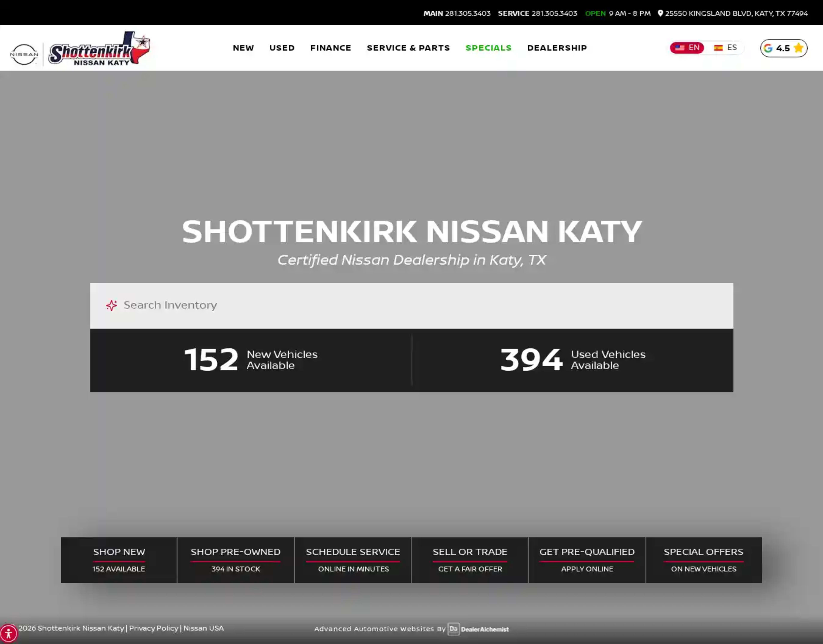Screen dimensions: 823x644
Task: Open the Shottenkirk Nissan Katy logo
Action: [99, 49]
